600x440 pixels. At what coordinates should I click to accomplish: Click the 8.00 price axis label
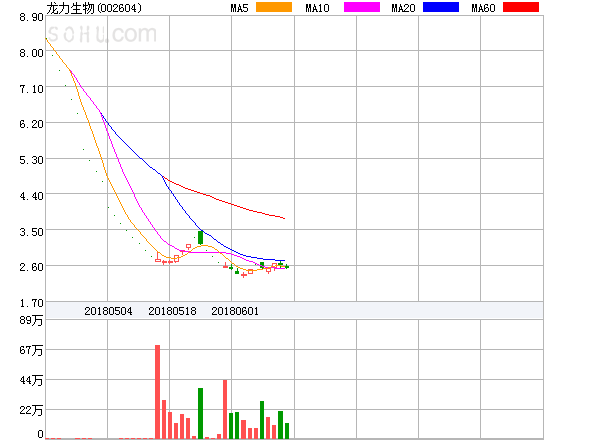[31, 53]
